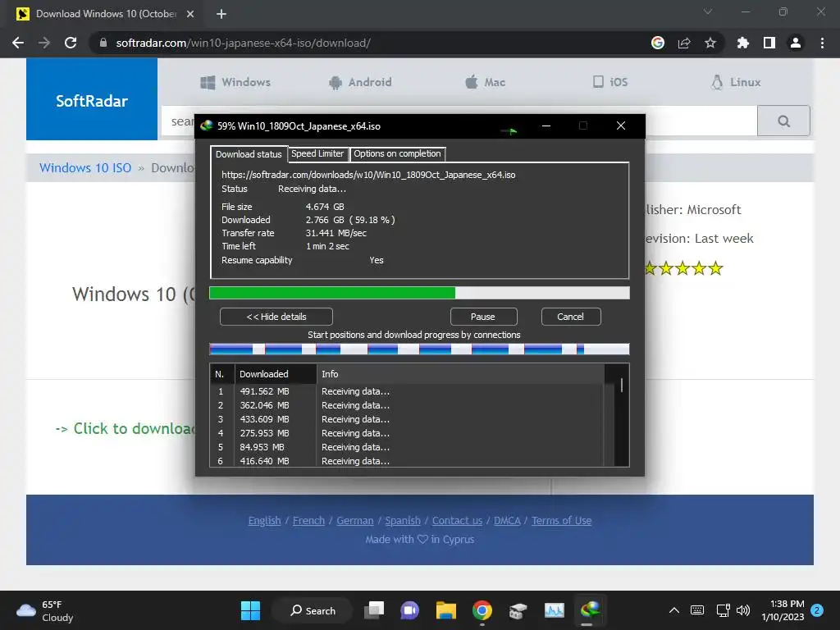Switch to the Speed Limiter tab

coord(317,153)
